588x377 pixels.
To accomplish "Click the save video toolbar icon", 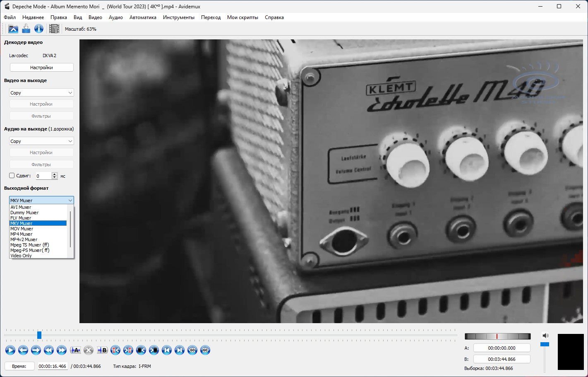I will click(x=26, y=29).
